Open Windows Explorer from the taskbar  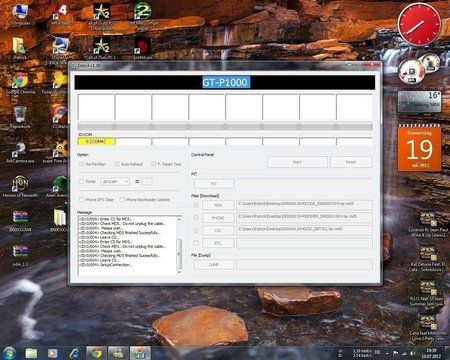[31, 353]
